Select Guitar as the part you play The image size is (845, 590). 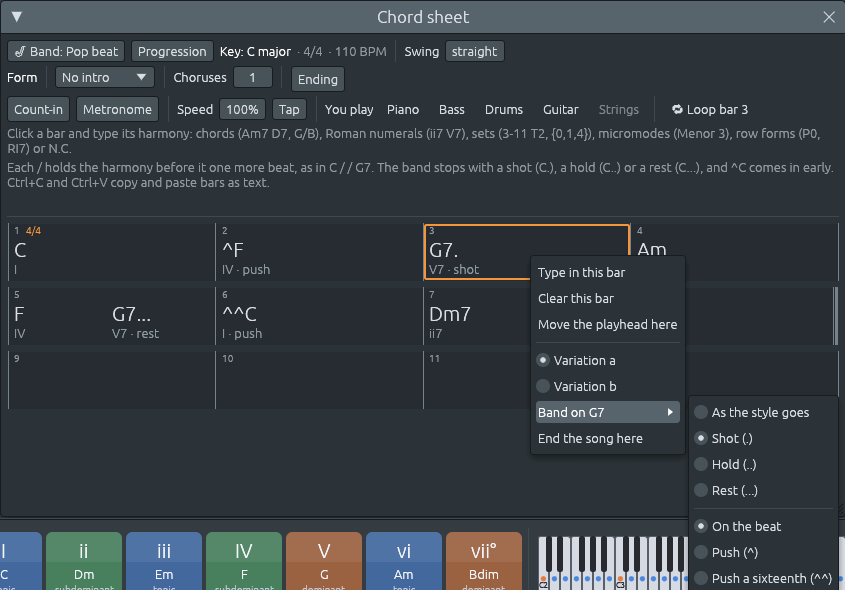(560, 109)
